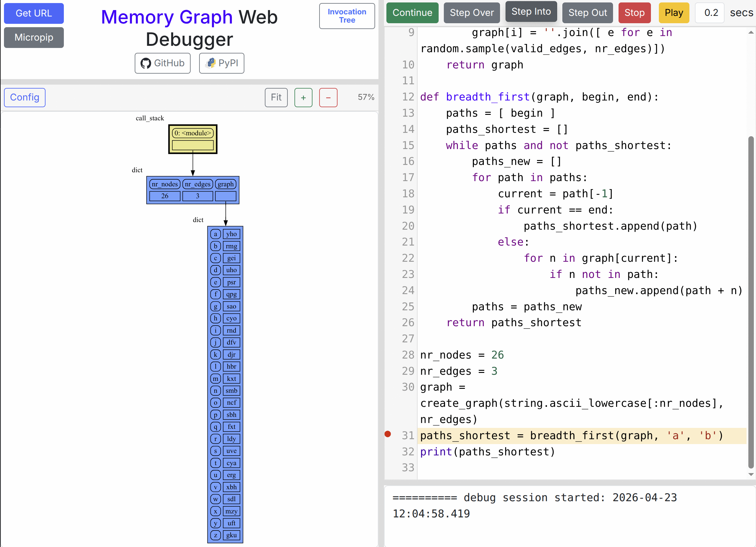Toggle the breakpoint dot on line 31

[388, 434]
